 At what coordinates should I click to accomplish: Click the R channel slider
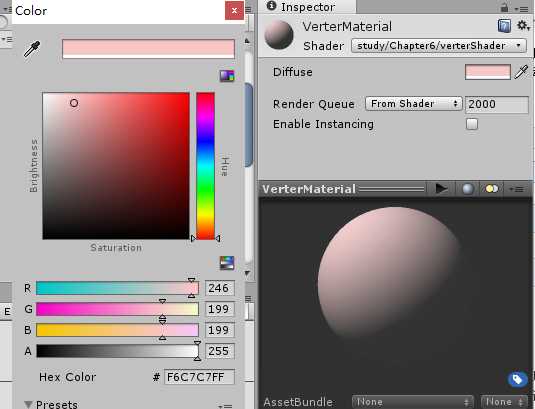coord(117,288)
